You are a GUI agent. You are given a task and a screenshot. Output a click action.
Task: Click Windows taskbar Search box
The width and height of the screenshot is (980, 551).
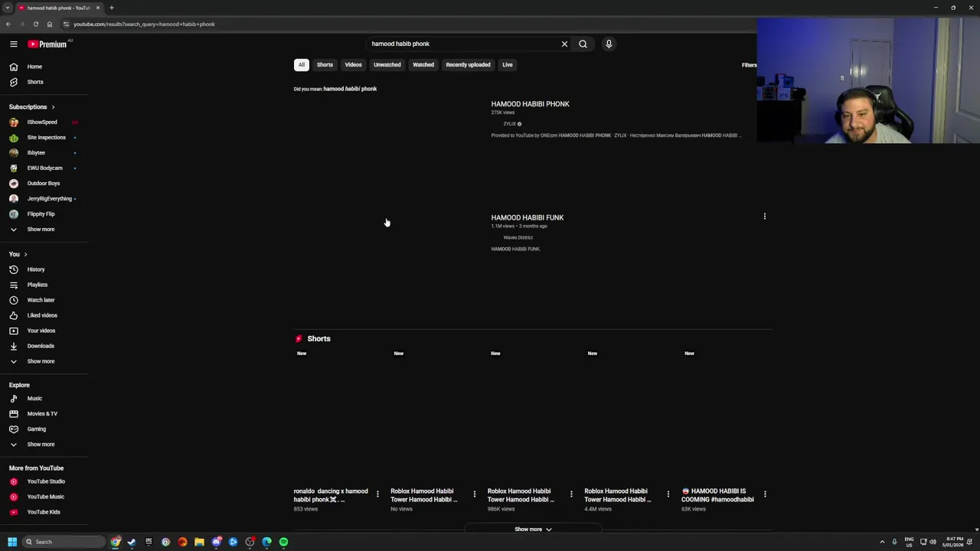pos(64,542)
